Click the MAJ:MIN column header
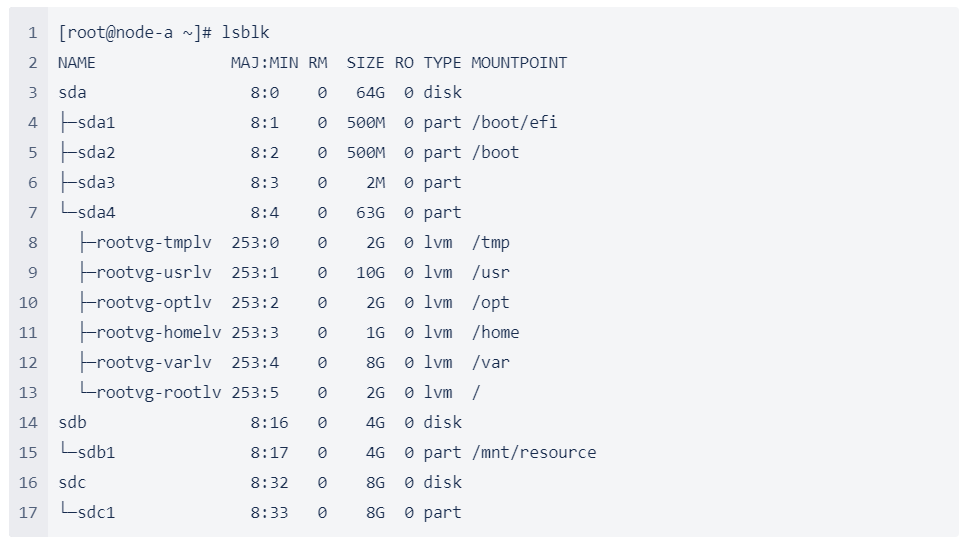Image resolution: width=968 pixels, height=546 pixels. tap(264, 63)
